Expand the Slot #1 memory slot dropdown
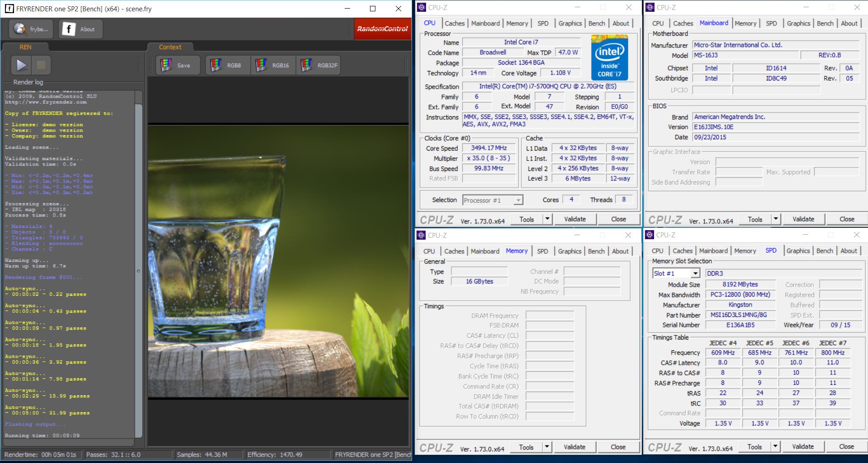 tap(695, 274)
